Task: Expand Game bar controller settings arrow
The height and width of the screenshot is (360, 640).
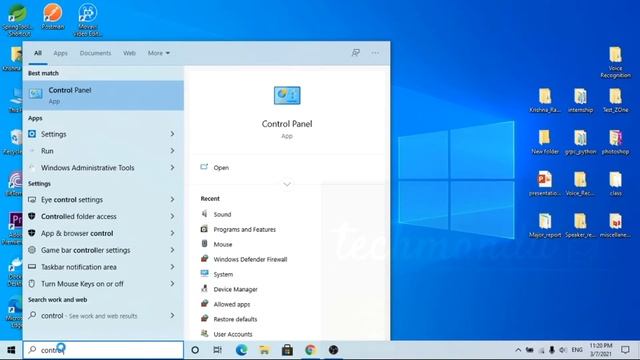Action: coord(172,250)
